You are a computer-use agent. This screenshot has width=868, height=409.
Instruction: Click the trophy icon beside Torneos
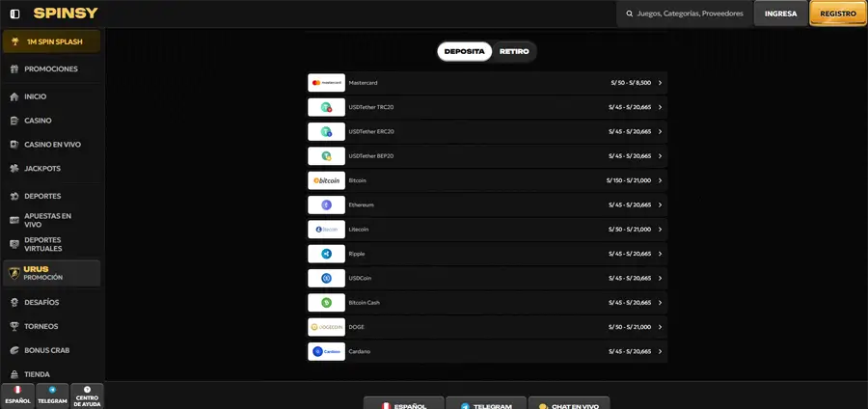coord(14,327)
